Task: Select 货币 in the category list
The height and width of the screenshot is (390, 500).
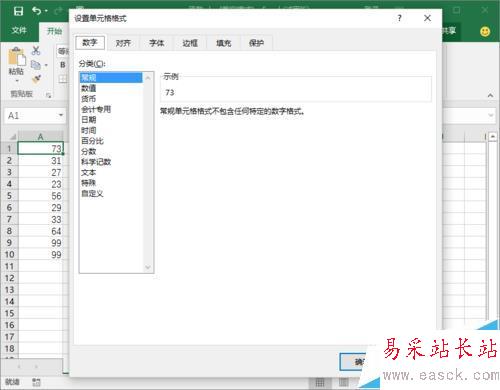Action: tap(111, 99)
